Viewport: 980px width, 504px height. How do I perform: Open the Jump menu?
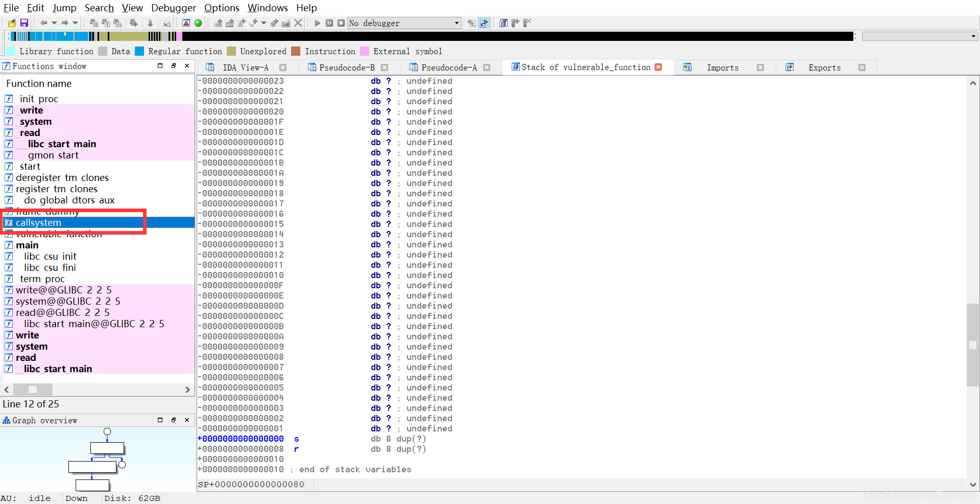64,8
